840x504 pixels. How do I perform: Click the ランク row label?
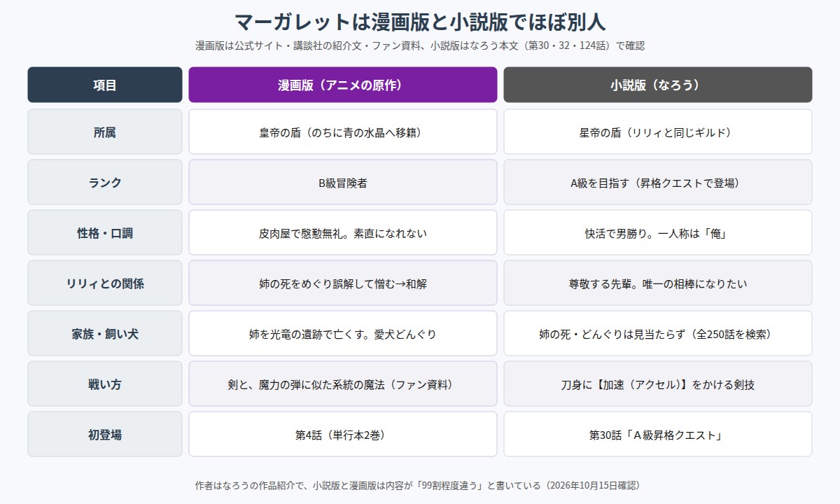point(105,182)
